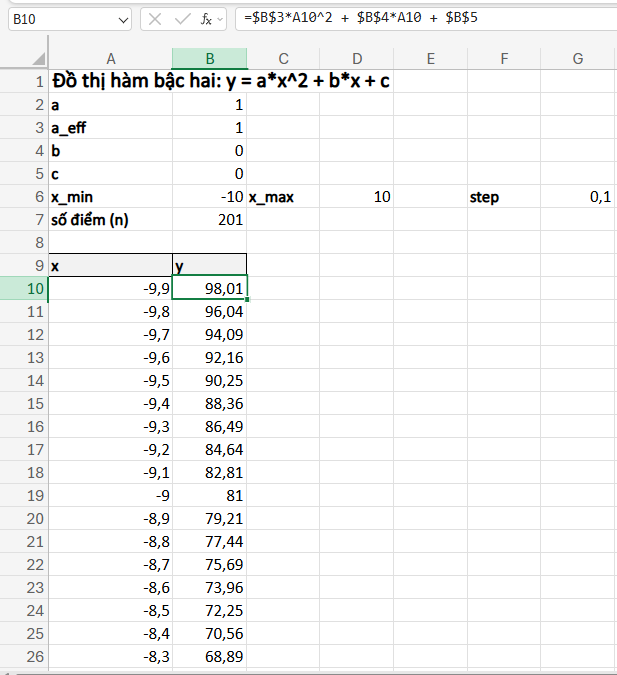Select x value -9 cell

pyautogui.click(x=111, y=495)
